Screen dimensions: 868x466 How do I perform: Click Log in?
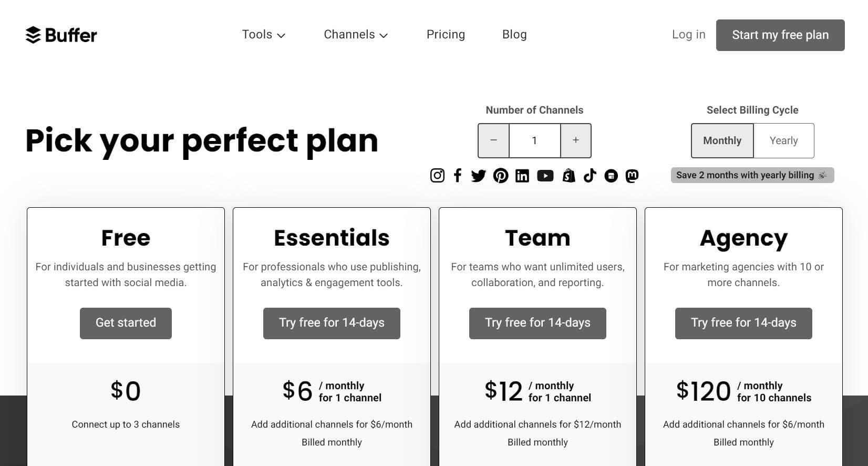[688, 34]
